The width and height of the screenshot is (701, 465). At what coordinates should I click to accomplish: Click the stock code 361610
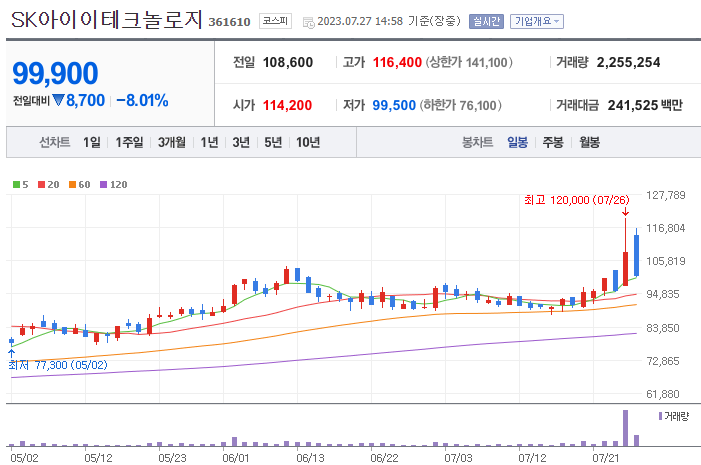coord(229,22)
